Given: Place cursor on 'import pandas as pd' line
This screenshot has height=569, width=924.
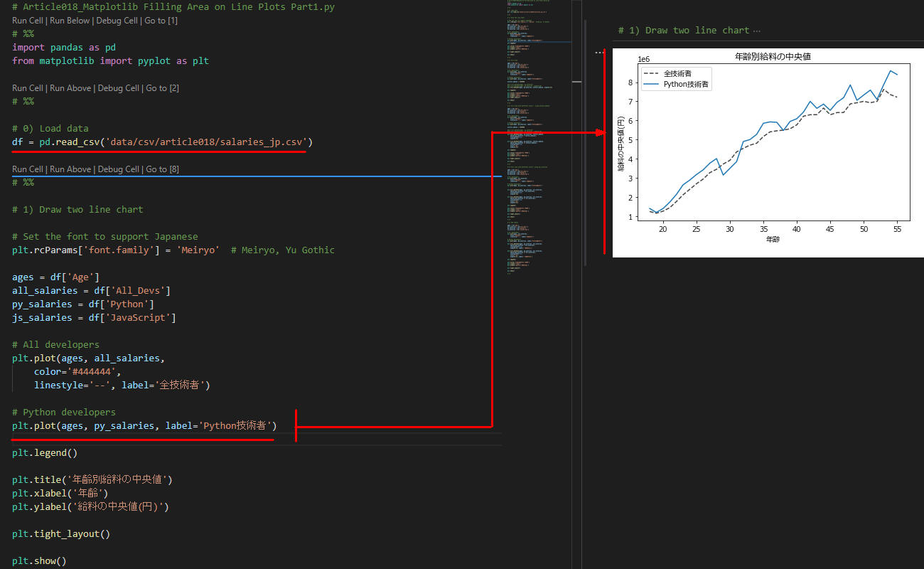Looking at the screenshot, I should pos(64,48).
